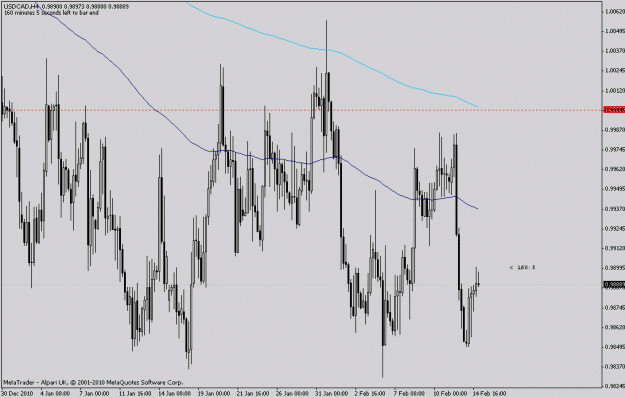This screenshot has height=398, width=625.
Task: Click the 0.98995 price level
Action: click(x=615, y=268)
